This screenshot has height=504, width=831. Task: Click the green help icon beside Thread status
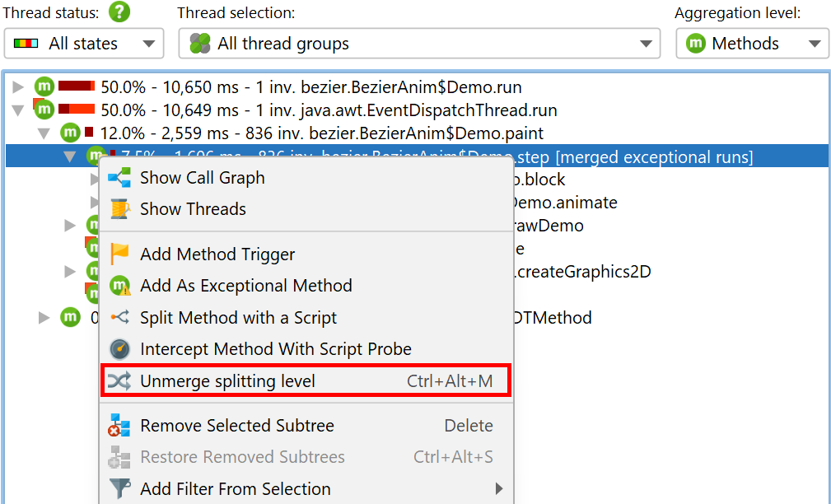click(119, 12)
